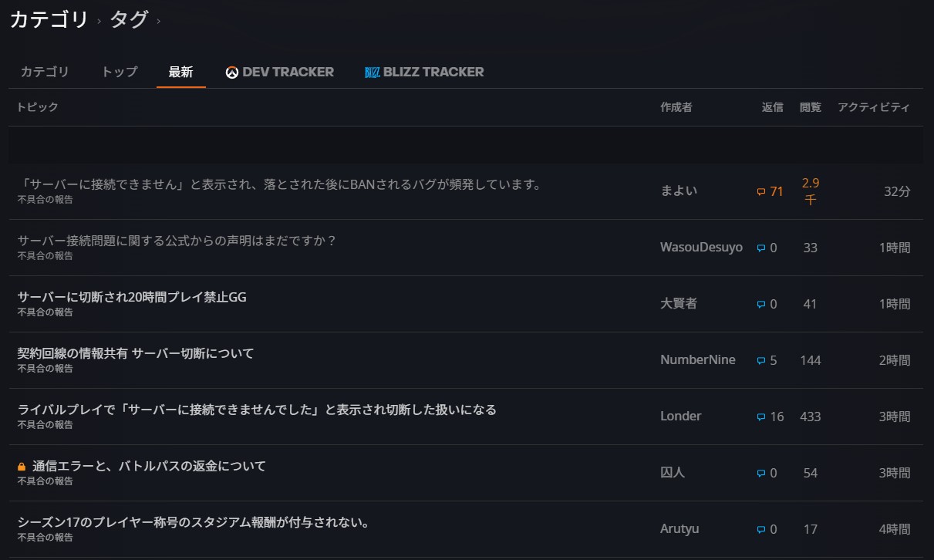Sort topics by 閲覧 column header
The height and width of the screenshot is (560, 934).
point(810,107)
